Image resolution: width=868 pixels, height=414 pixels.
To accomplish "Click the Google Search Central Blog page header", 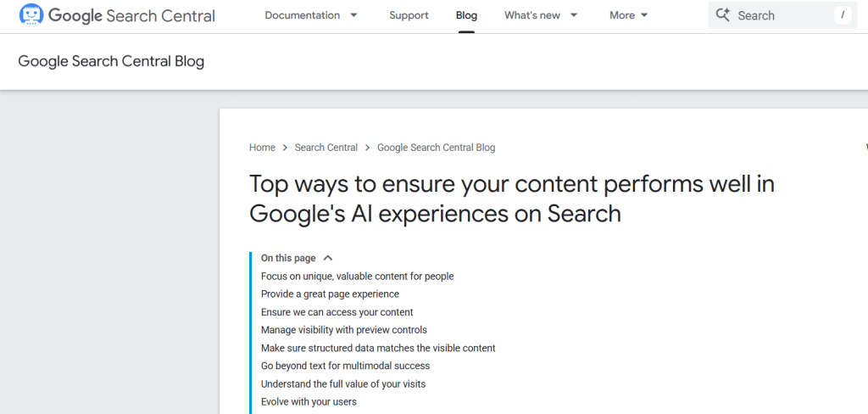I will [111, 61].
